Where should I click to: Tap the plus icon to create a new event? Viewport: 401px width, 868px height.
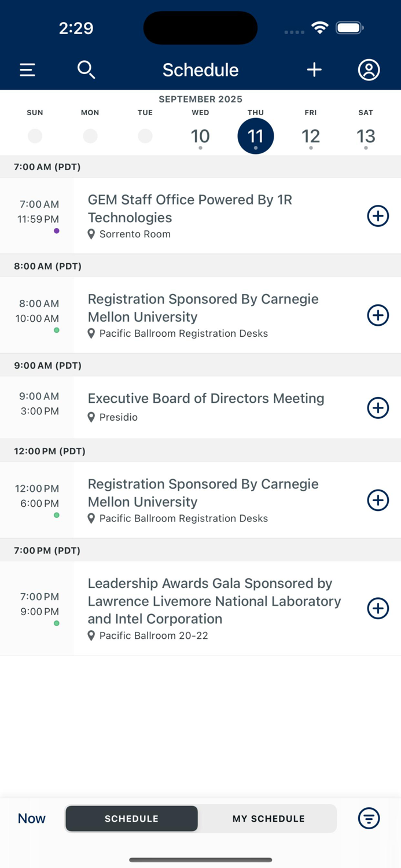coord(314,69)
